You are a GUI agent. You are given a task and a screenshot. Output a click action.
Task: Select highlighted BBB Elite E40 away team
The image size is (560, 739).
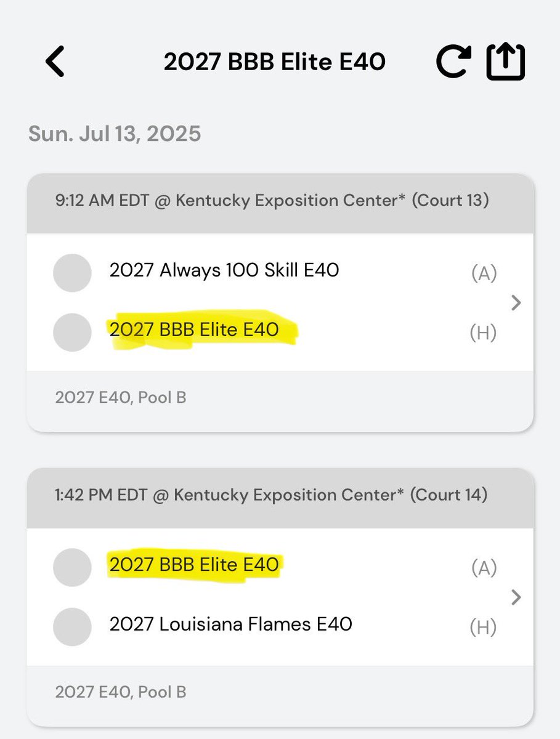(194, 565)
